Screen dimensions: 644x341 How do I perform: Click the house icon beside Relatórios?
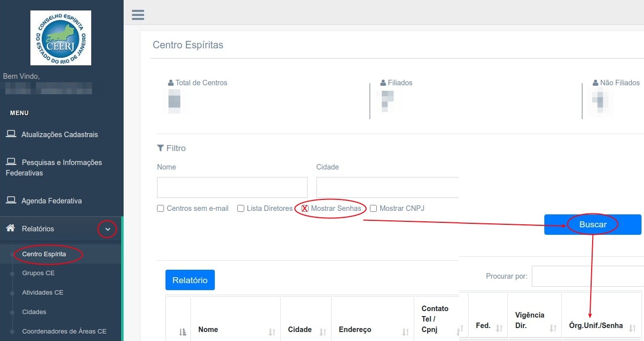click(x=10, y=228)
